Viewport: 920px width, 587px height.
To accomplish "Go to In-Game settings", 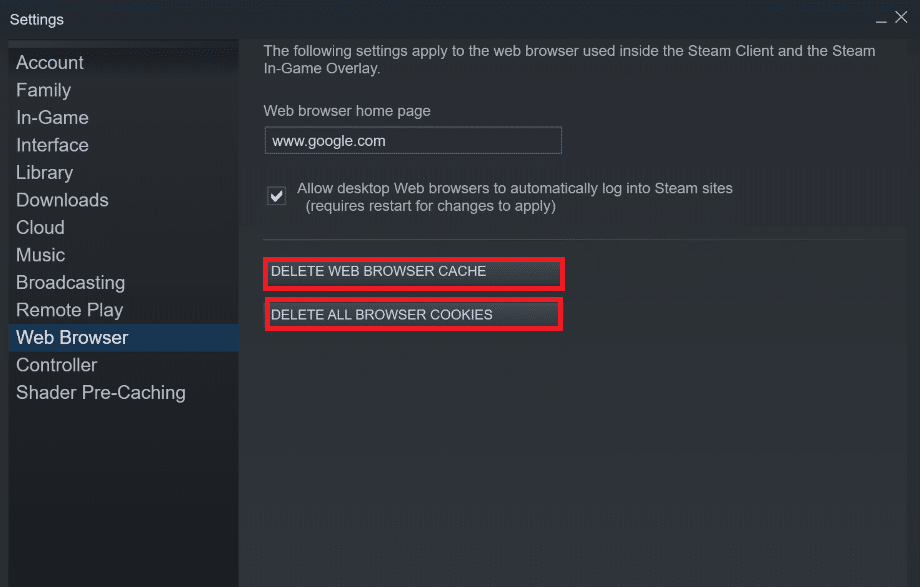I will (x=52, y=117).
